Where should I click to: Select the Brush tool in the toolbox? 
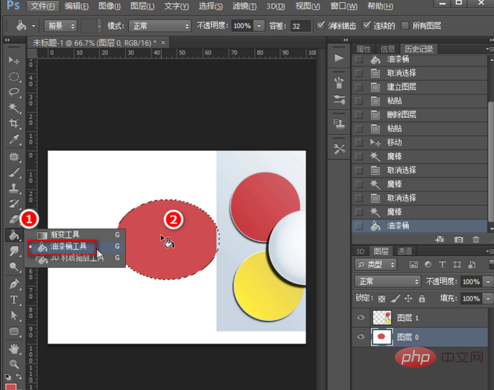14,172
